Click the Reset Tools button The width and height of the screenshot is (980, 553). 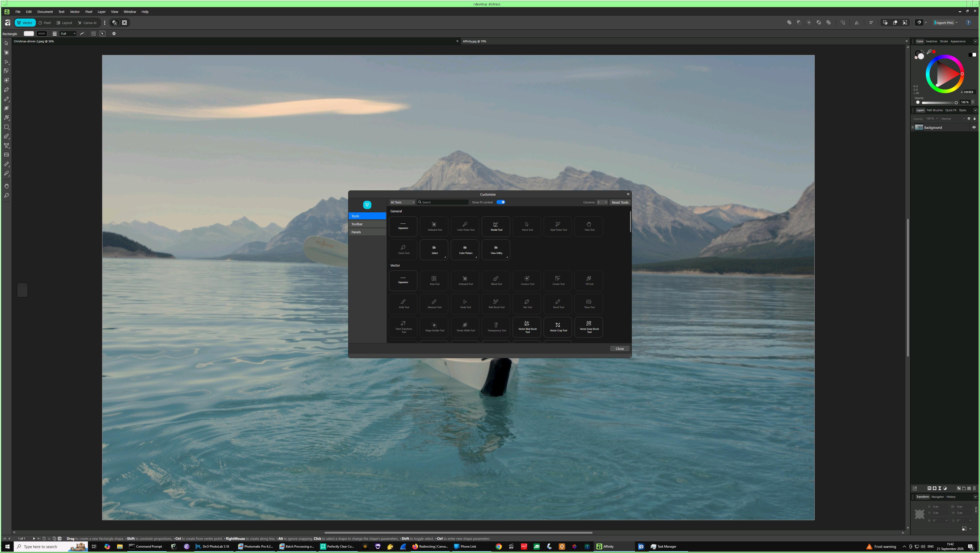point(620,202)
